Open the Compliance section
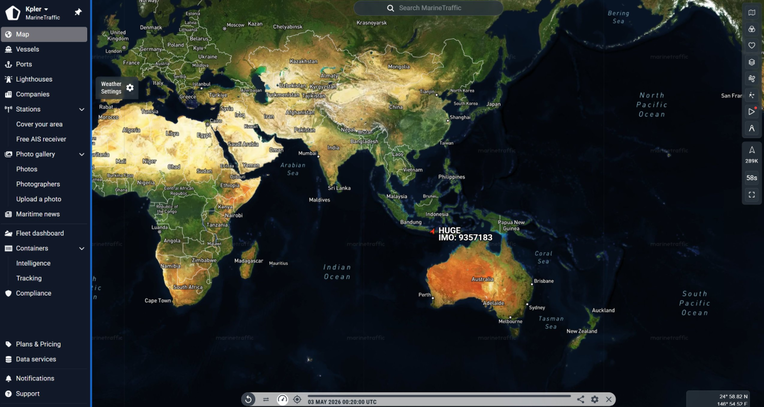Image resolution: width=765 pixels, height=407 pixels. point(33,293)
